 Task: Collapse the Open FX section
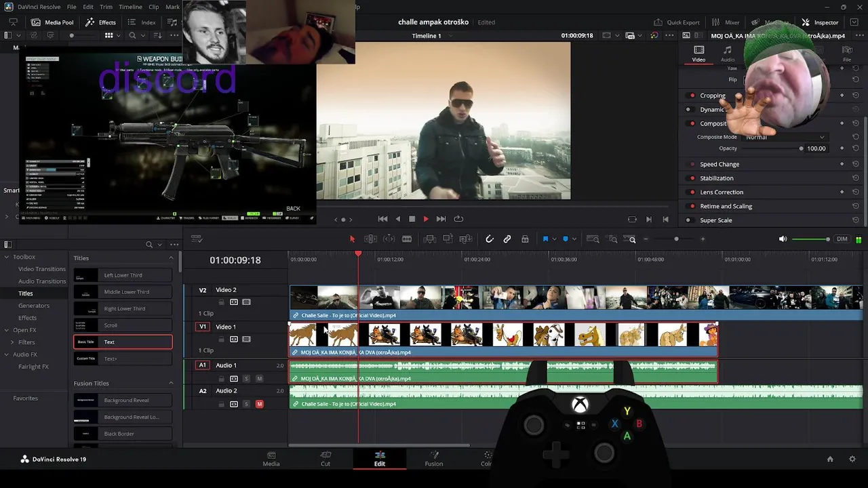(x=7, y=330)
